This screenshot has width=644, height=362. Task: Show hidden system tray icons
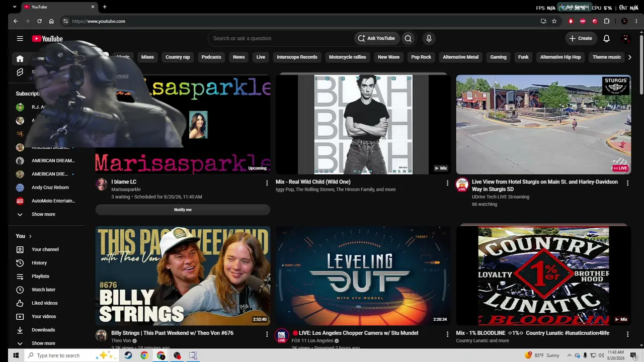point(569,355)
